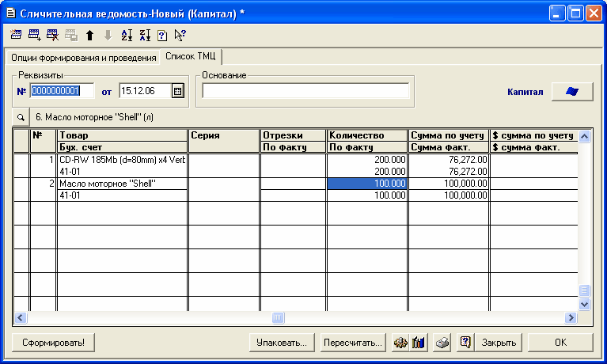Click the books icon in bottom bar

419,343
